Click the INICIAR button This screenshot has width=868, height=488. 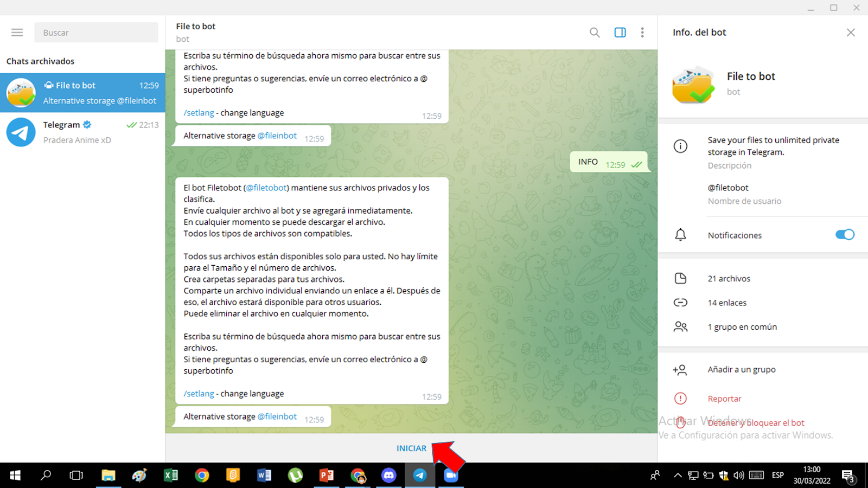411,448
